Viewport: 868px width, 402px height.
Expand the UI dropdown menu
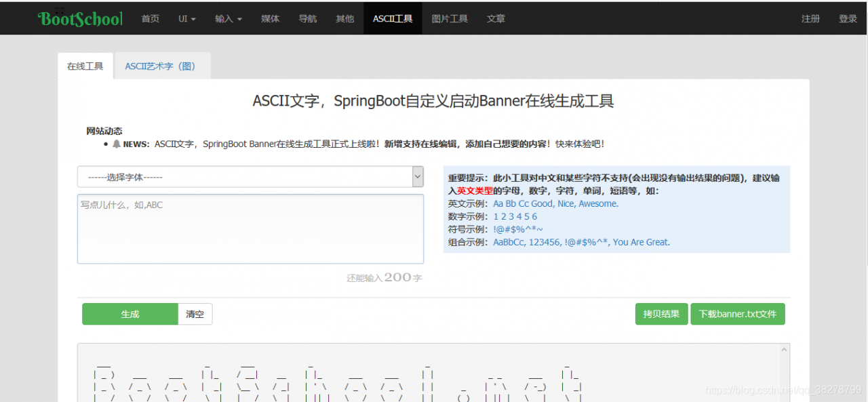pos(187,18)
